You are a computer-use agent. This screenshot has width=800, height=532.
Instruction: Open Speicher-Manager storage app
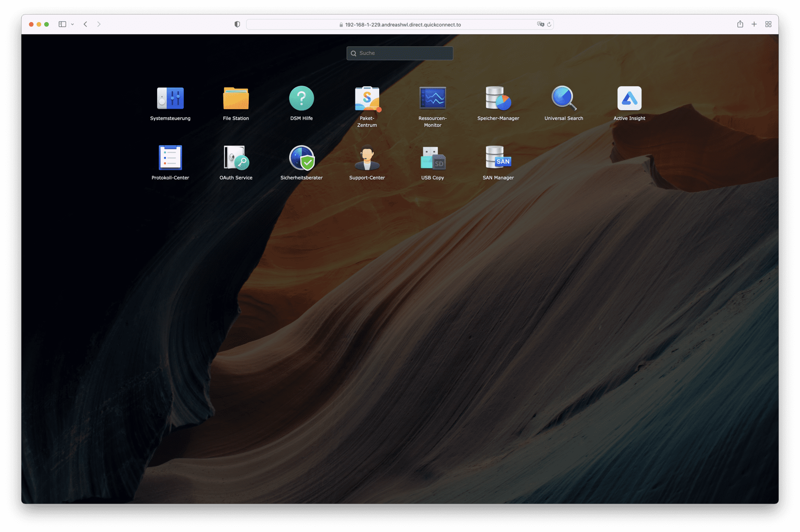click(498, 99)
